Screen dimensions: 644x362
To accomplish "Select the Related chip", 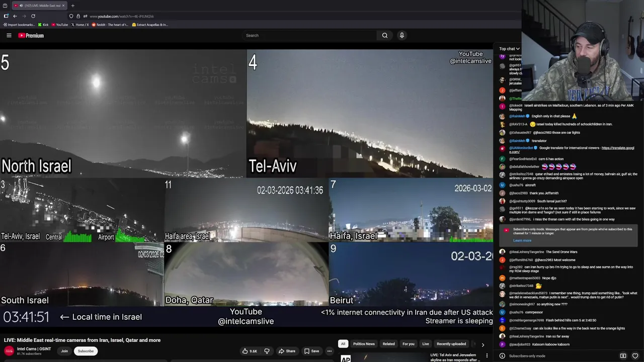I will [x=388, y=344].
